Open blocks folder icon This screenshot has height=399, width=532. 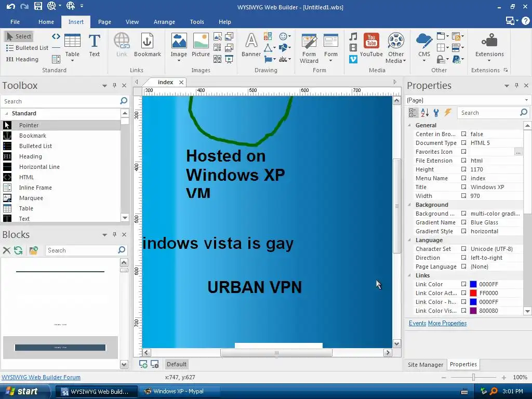click(x=33, y=250)
